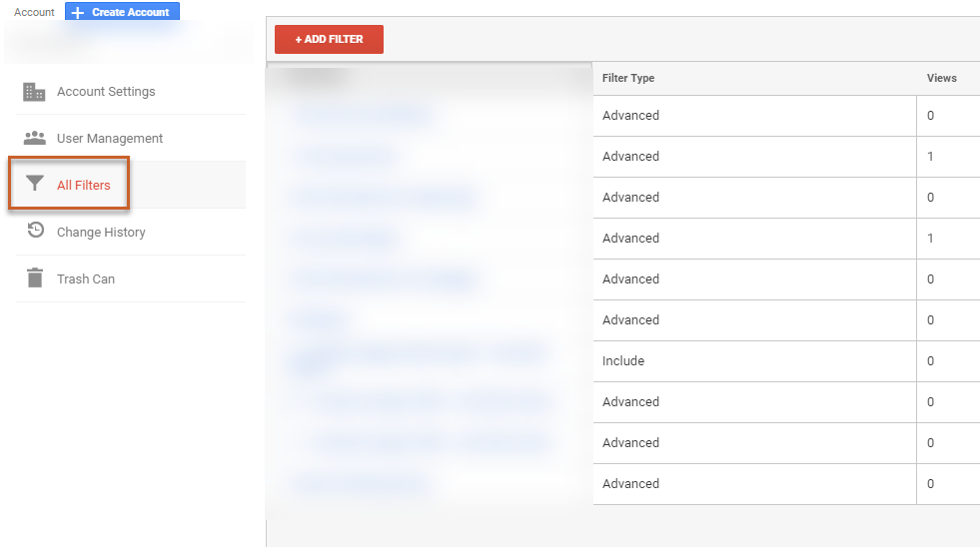Click the Trash Can bin icon
The width and height of the screenshot is (980, 547).
click(35, 278)
